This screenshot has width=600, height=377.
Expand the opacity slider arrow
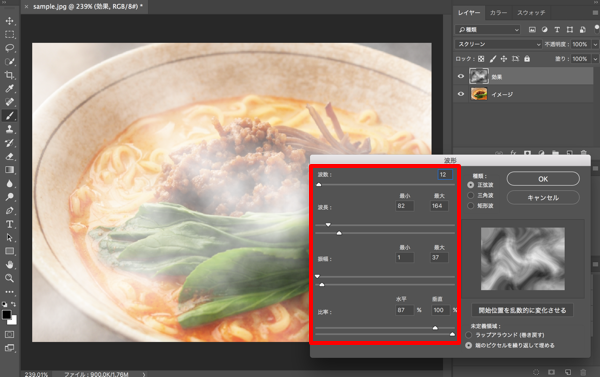coord(595,44)
